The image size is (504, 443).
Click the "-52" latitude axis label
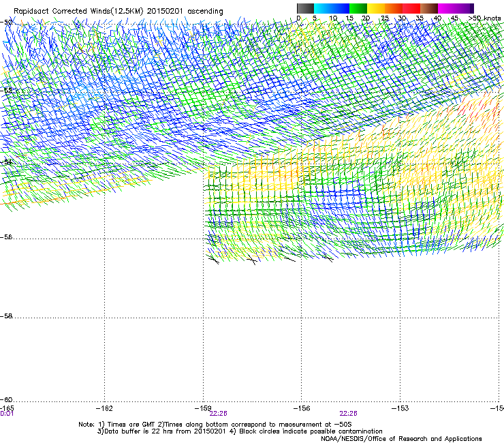point(6,90)
